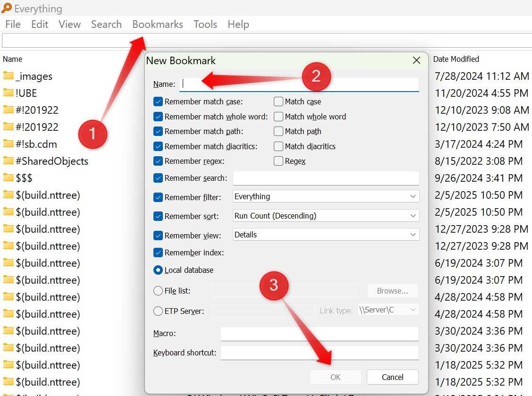Image resolution: width=532 pixels, height=396 pixels.
Task: Click the $$$ folder icon
Action: (8, 177)
